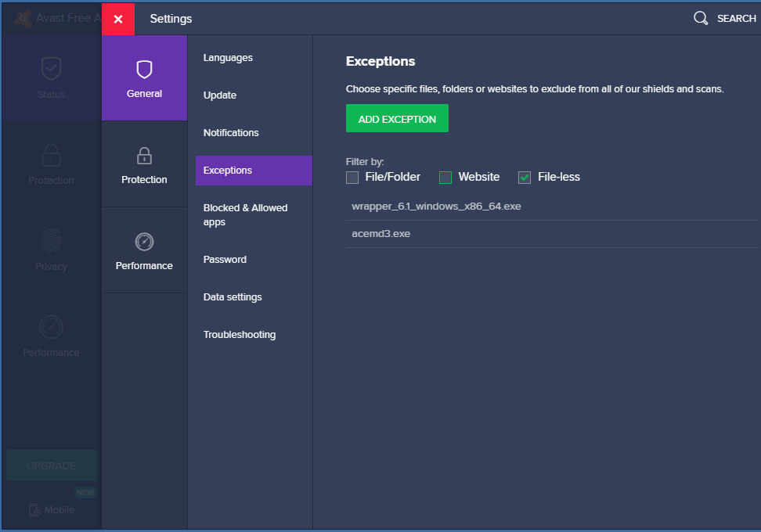The image size is (761, 532).
Task: Select wrapper_6.1_windows_x86_64.exe exception row
Action: pyautogui.click(x=553, y=207)
